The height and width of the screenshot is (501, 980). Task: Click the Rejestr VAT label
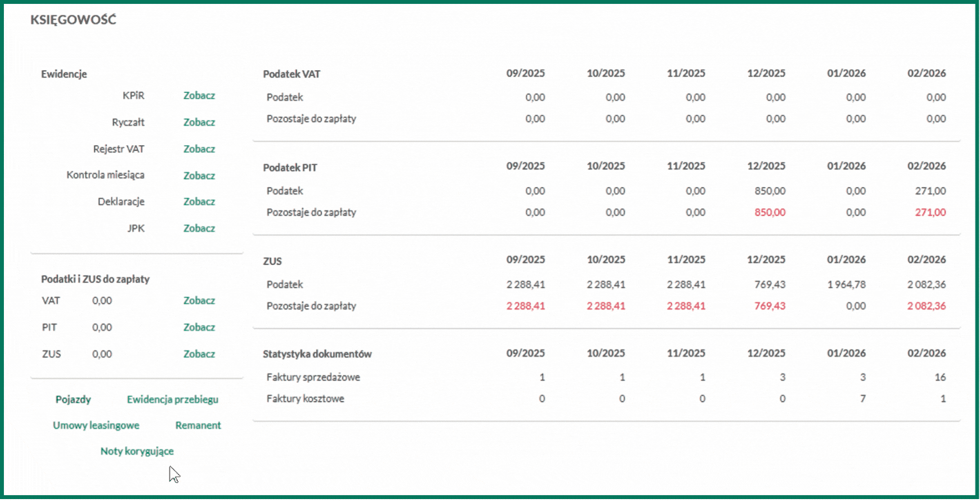[119, 149]
